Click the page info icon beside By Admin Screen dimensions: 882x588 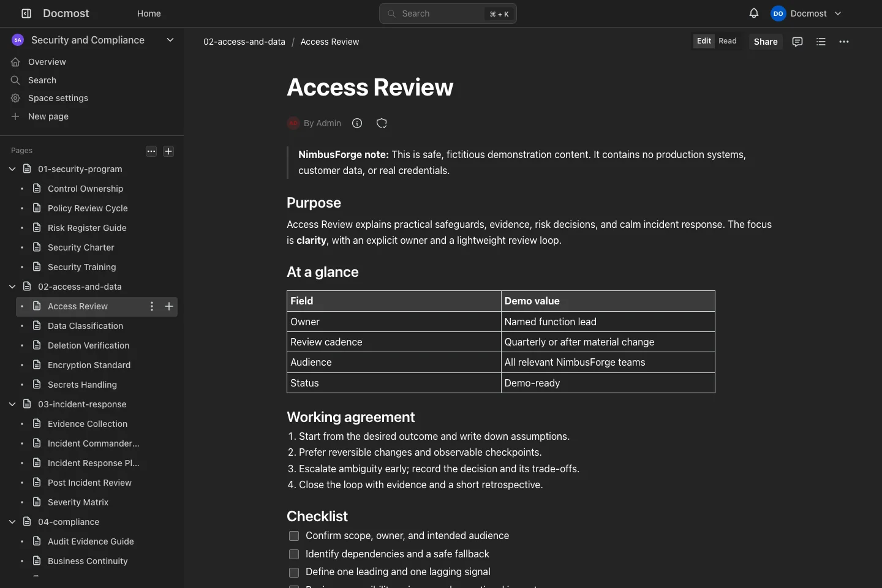(357, 123)
